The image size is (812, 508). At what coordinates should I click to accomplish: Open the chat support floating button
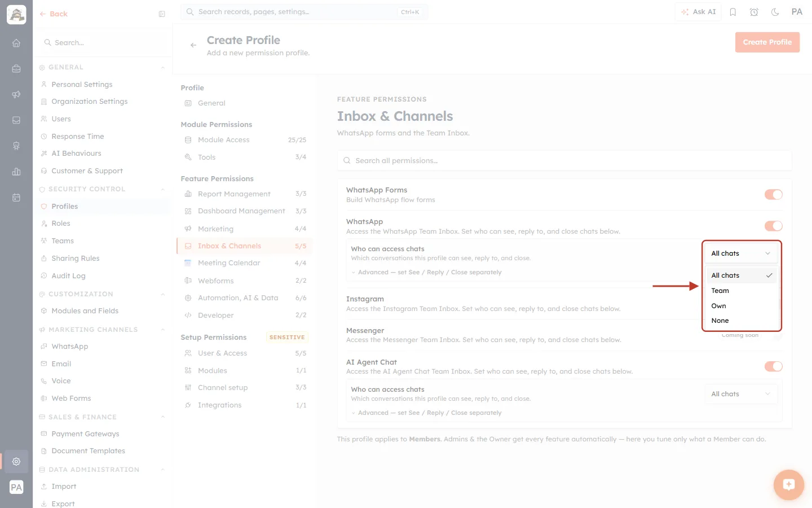[x=788, y=484]
